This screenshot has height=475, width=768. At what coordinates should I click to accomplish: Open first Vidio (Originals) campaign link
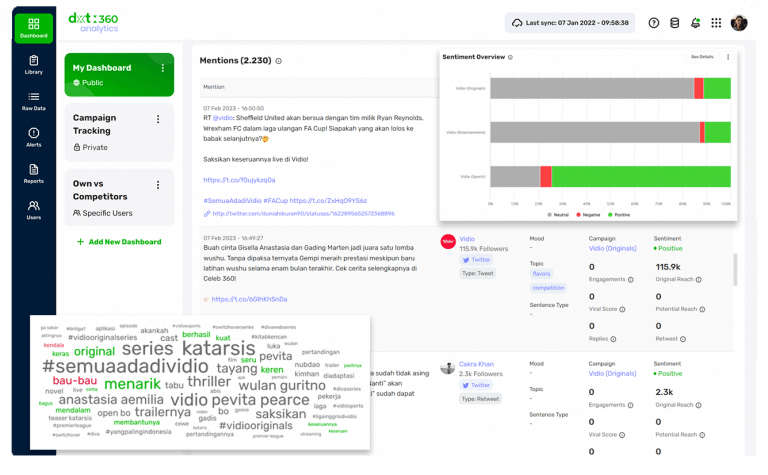coord(612,249)
